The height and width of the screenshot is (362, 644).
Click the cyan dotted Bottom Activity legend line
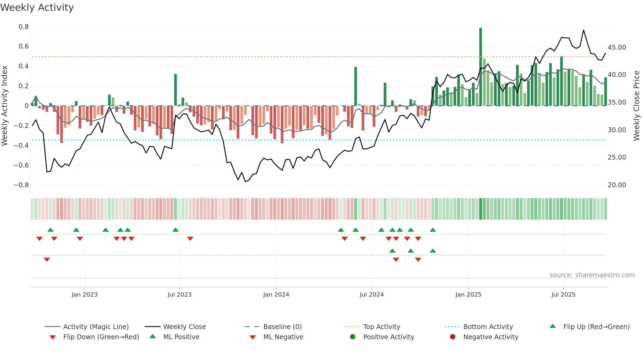452,327
